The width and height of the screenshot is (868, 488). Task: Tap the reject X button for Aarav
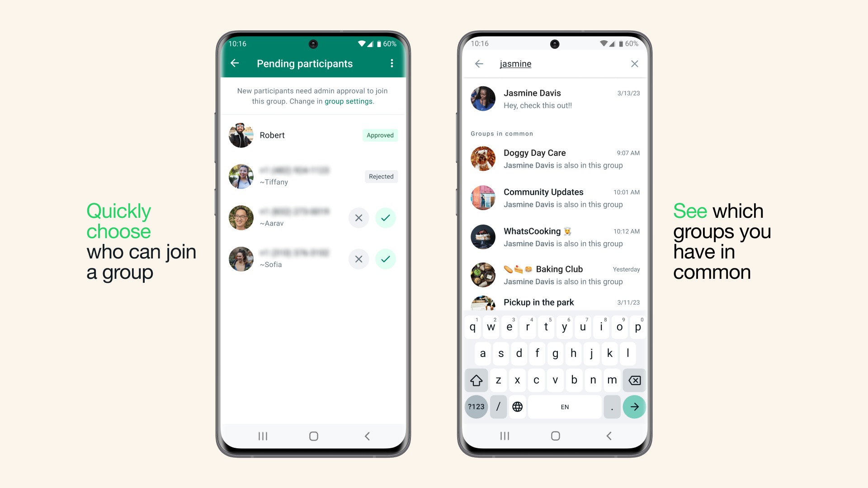point(359,217)
